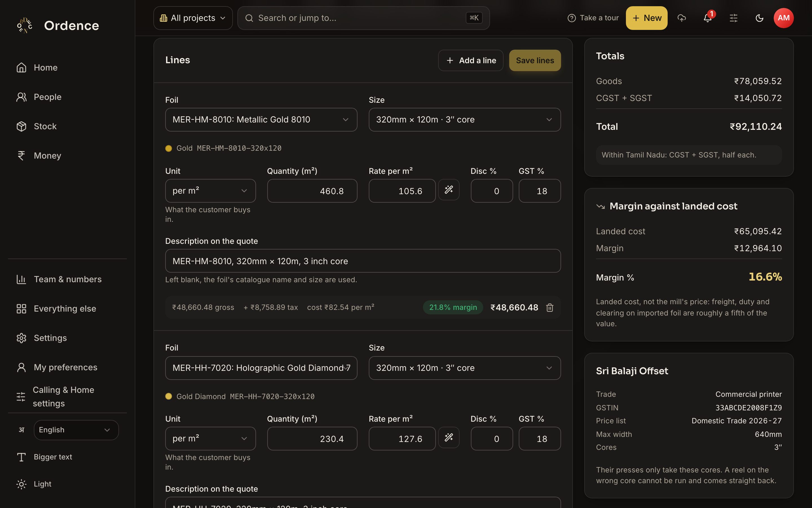The width and height of the screenshot is (812, 508).
Task: Toggle Bigger text option
Action: pos(67,457)
